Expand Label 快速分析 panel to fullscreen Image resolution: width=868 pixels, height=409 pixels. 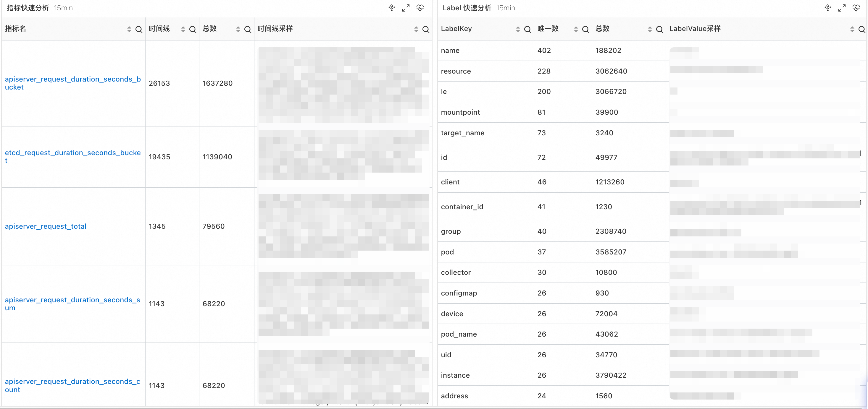click(x=842, y=8)
